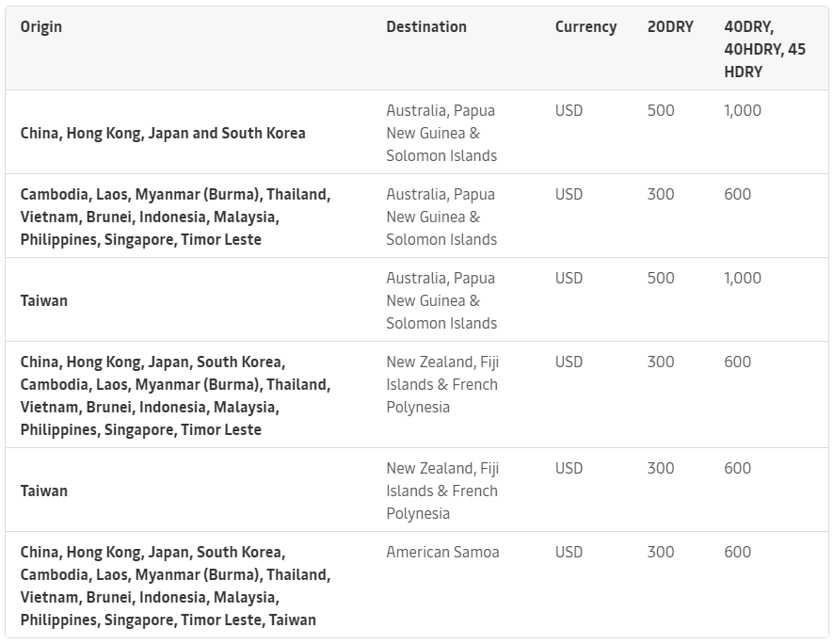Click the 600 rate in the American Samoa row
This screenshot has width=833, height=644.
tap(738, 552)
